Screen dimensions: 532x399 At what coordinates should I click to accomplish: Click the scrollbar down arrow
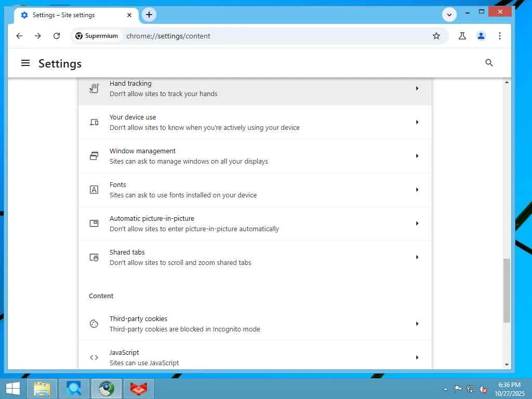click(507, 365)
